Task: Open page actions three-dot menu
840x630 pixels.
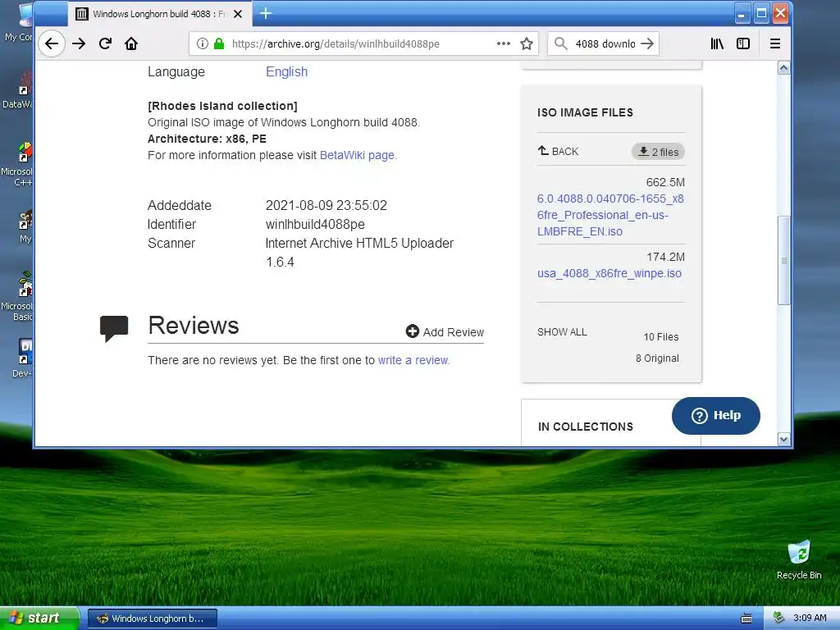Action: click(503, 43)
